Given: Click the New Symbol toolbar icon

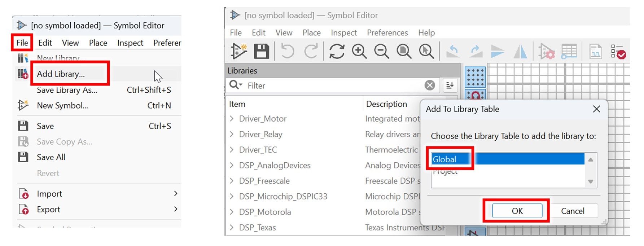Looking at the screenshot, I should pos(238,51).
